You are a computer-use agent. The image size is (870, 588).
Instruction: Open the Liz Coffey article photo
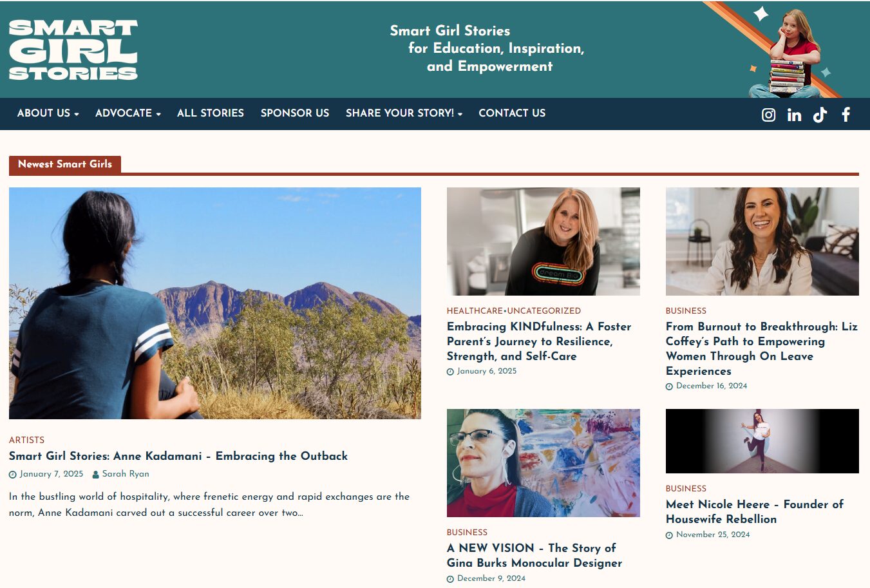click(x=762, y=242)
